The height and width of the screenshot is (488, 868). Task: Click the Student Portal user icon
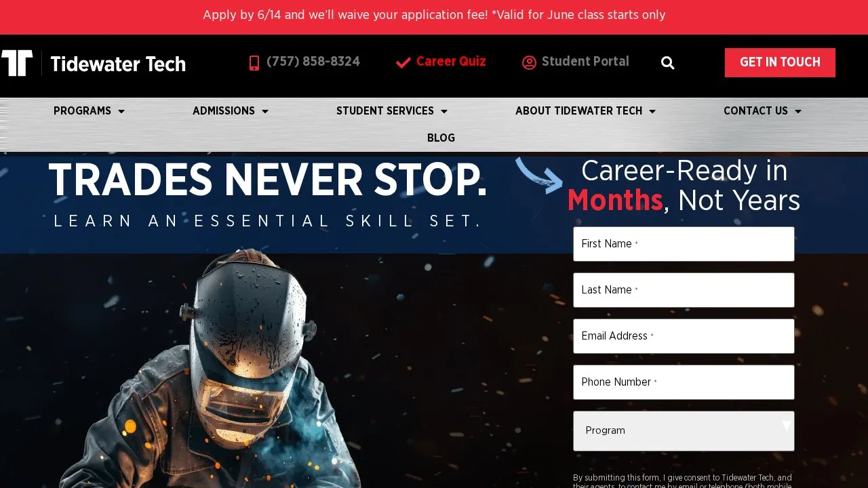(x=529, y=63)
